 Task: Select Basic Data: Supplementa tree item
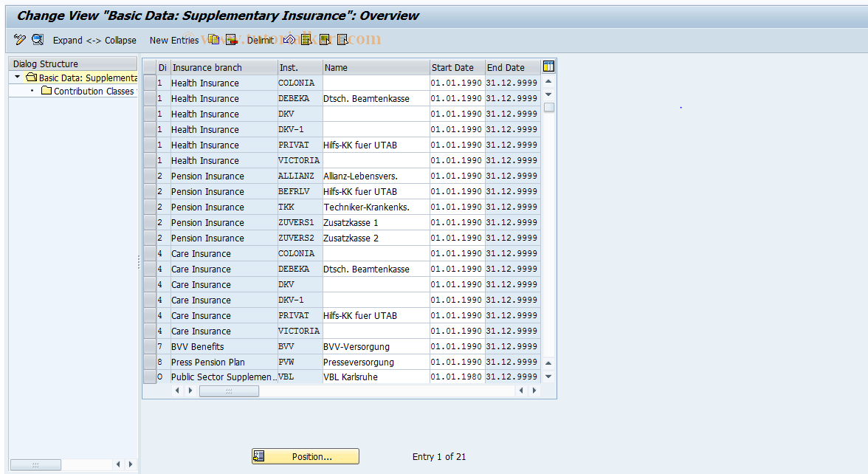point(87,78)
